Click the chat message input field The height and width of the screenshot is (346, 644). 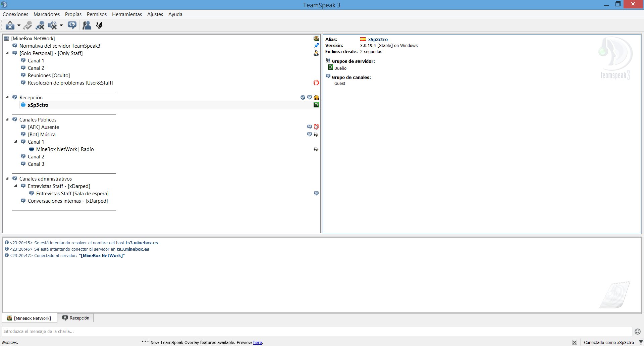coord(317,332)
